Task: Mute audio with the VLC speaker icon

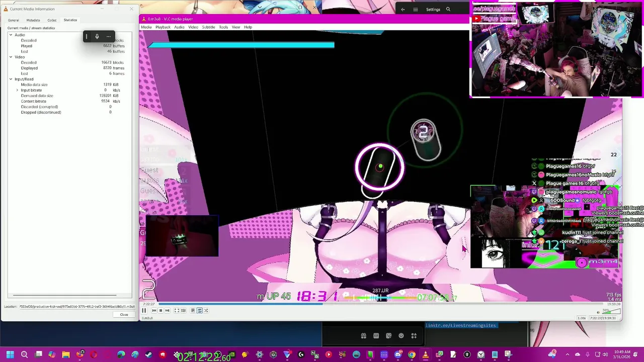Action: click(597, 312)
